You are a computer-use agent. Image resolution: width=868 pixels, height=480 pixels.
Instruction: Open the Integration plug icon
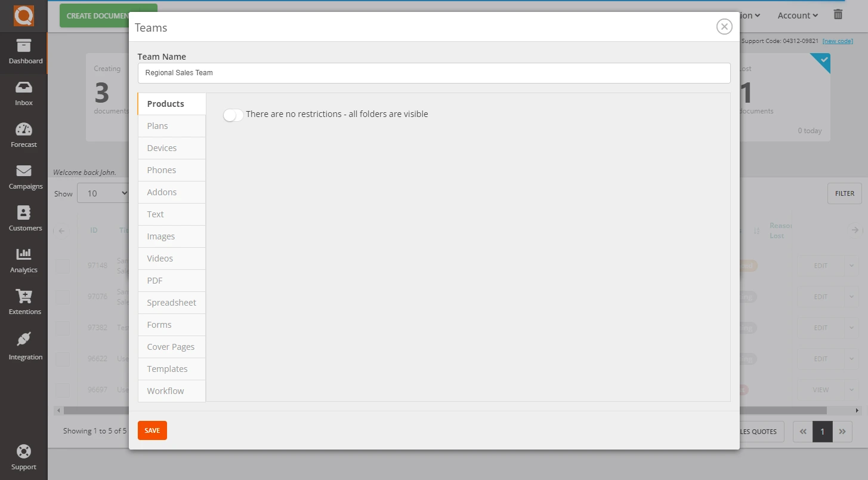pos(24,340)
